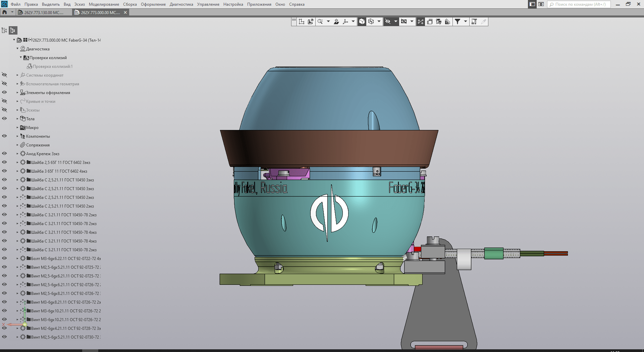Click the local coordinate system toolbar icon

[x=302, y=21]
